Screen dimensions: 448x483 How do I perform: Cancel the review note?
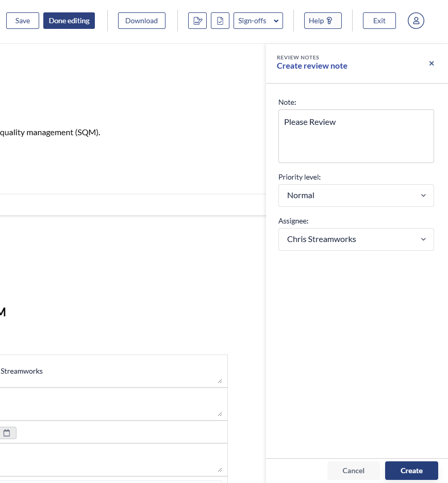click(x=353, y=471)
